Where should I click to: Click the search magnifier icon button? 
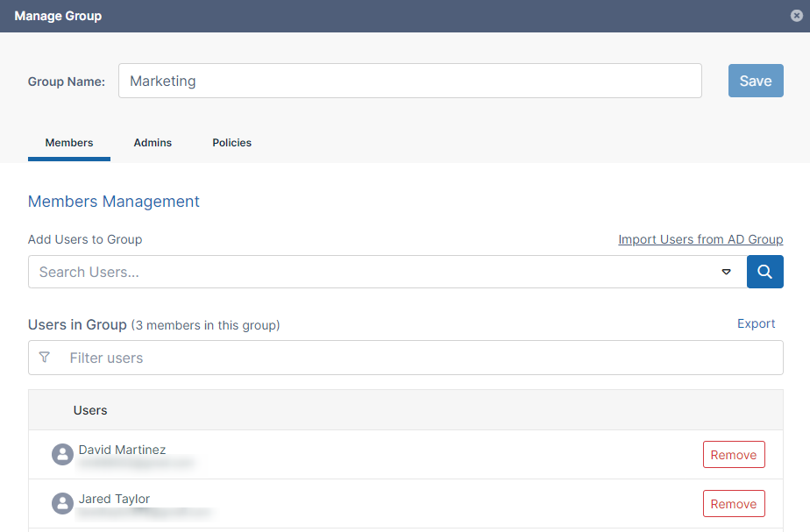pos(764,272)
